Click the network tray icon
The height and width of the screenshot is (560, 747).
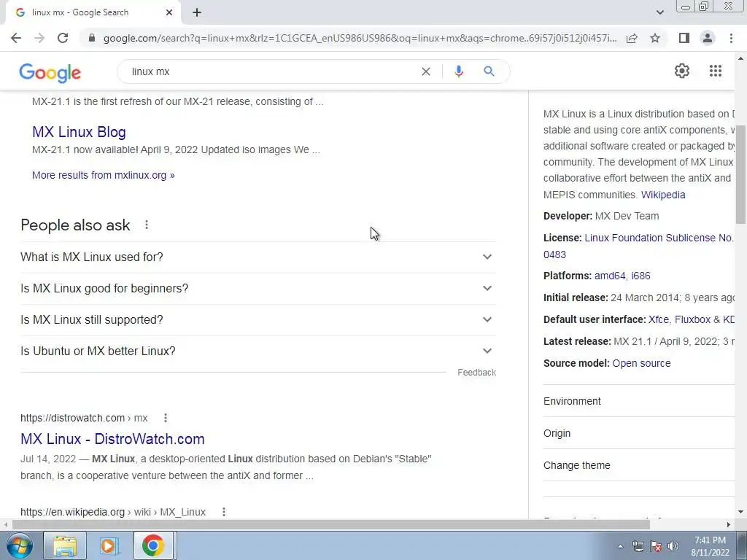(638, 547)
